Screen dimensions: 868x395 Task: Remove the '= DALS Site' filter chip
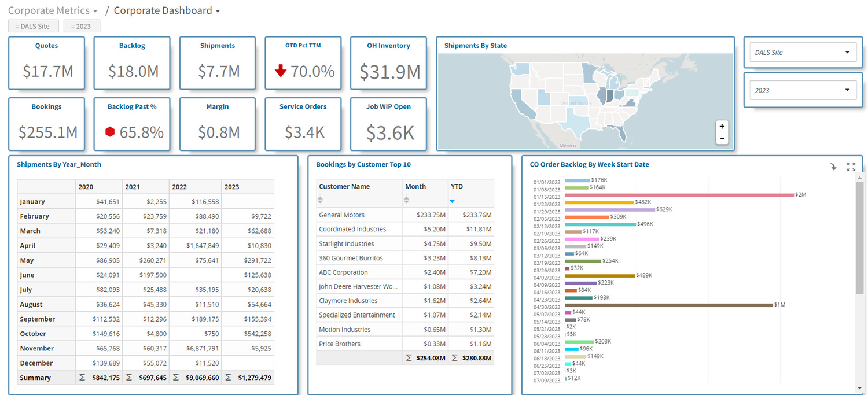[33, 26]
